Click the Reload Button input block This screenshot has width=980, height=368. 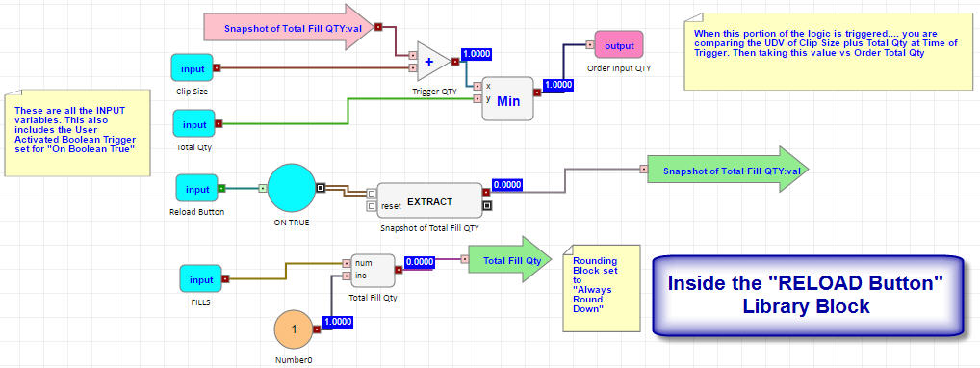pos(197,188)
